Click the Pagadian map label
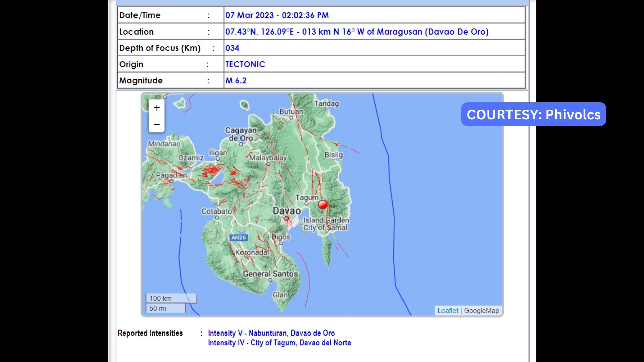 pyautogui.click(x=171, y=175)
